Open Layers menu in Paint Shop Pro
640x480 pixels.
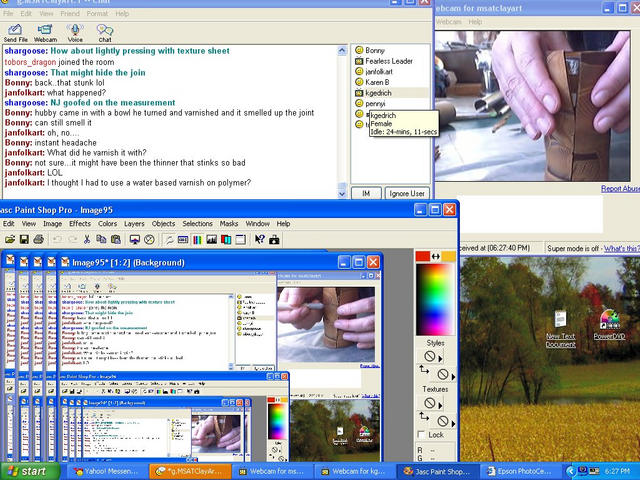click(x=134, y=224)
